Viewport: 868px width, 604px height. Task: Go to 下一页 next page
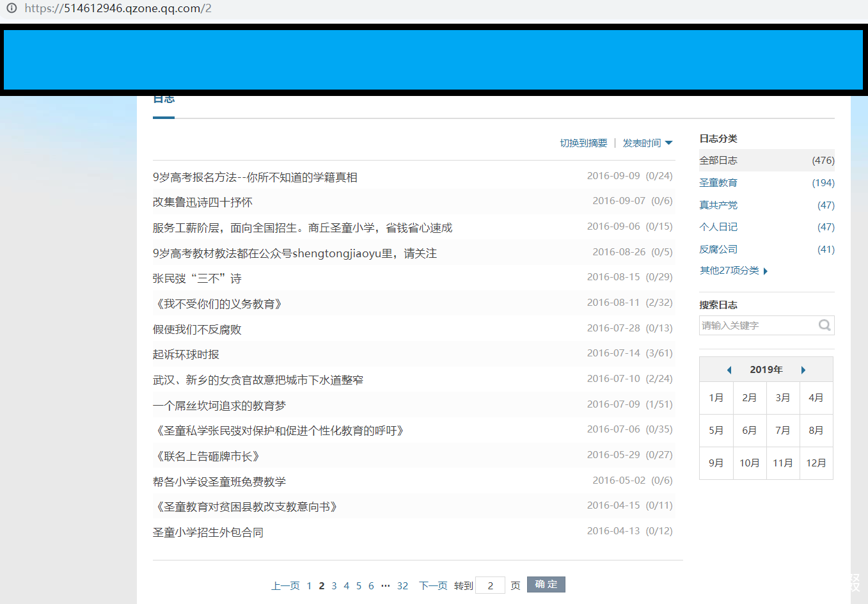tap(433, 585)
